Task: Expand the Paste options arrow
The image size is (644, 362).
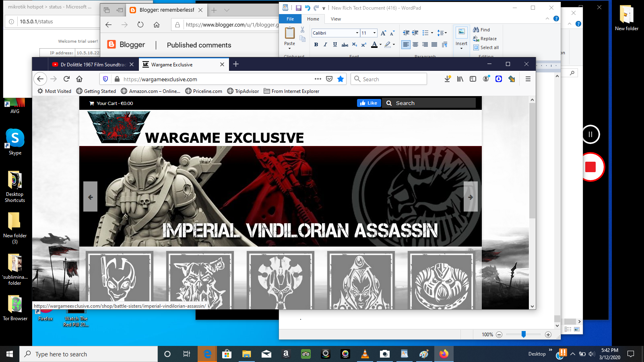Action: 289,48
